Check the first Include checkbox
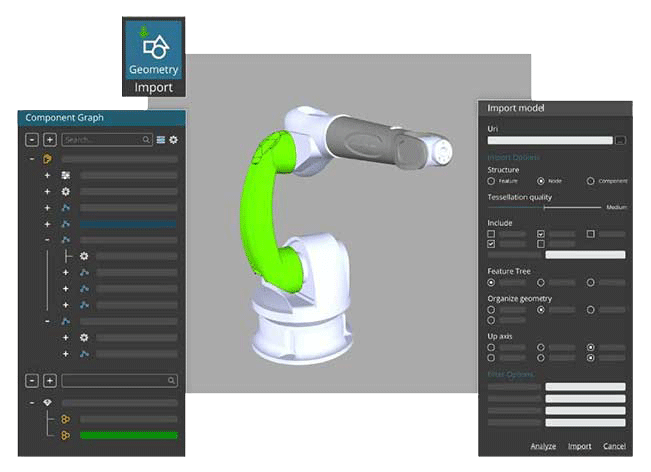 tap(491, 233)
